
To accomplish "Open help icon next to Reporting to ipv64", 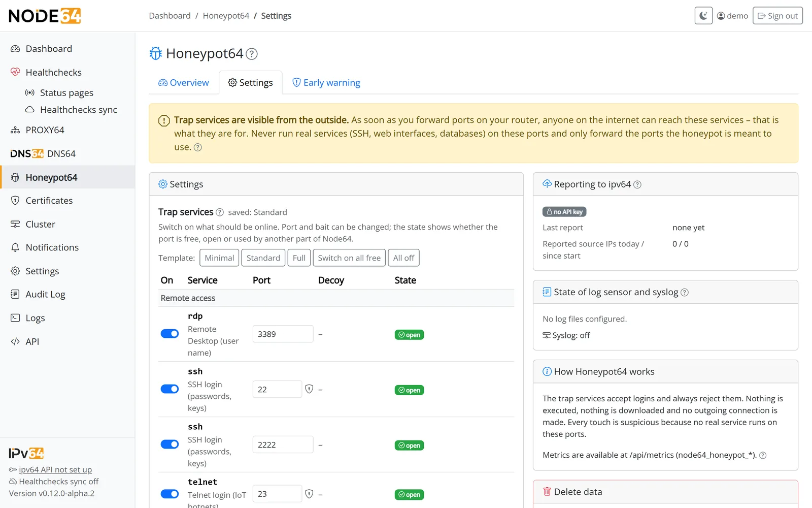I will pyautogui.click(x=637, y=185).
